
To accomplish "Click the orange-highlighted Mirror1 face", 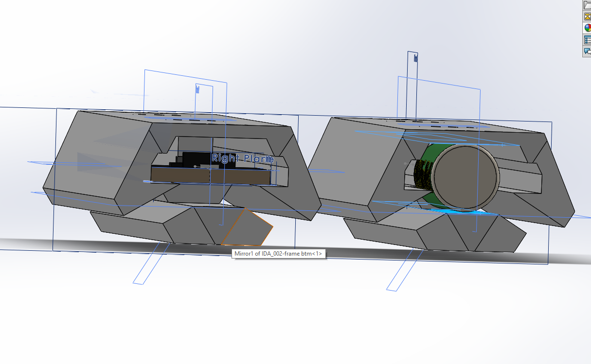I will click(x=248, y=228).
